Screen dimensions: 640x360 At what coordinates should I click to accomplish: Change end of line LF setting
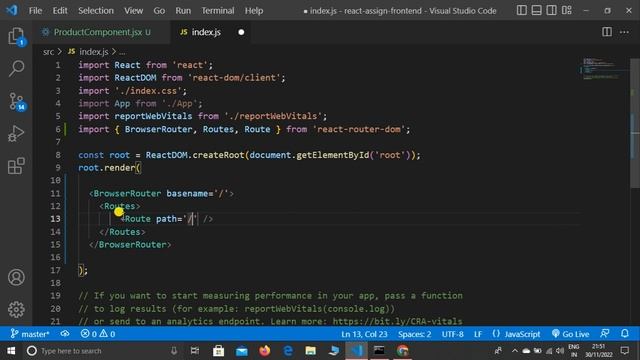click(478, 334)
